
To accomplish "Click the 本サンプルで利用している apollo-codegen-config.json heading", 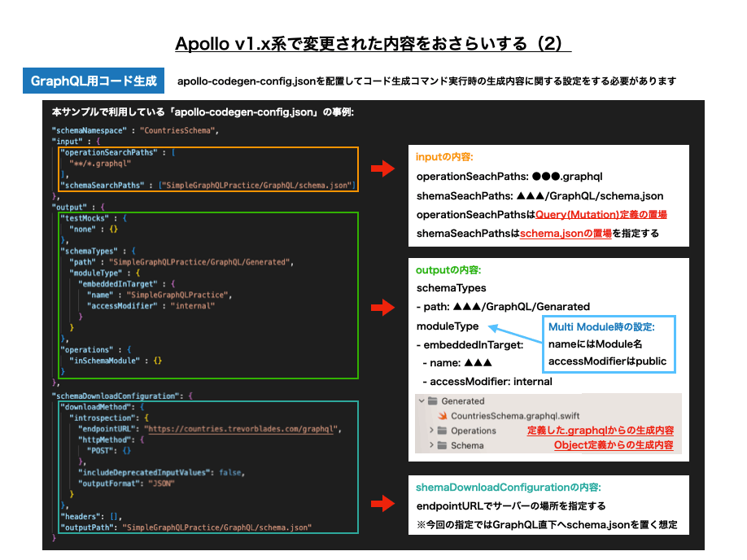I will 203,112.
